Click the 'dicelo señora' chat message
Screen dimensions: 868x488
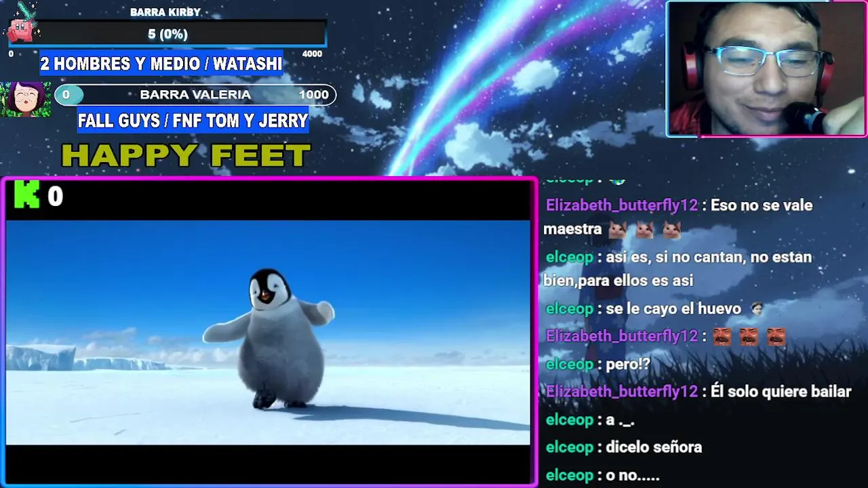(x=624, y=447)
